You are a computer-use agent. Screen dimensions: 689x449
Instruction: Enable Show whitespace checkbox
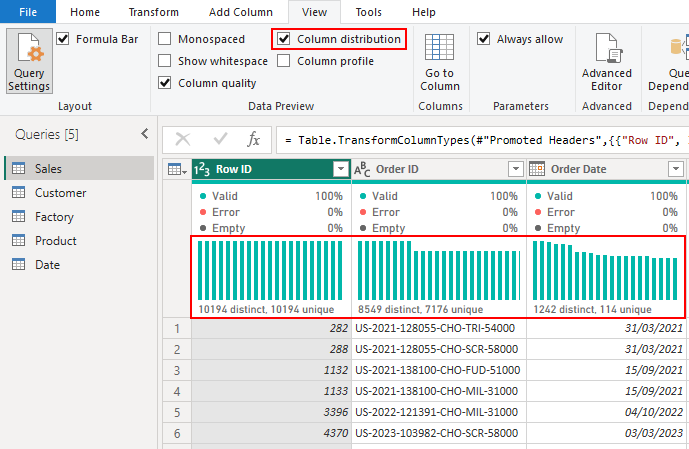pos(164,61)
